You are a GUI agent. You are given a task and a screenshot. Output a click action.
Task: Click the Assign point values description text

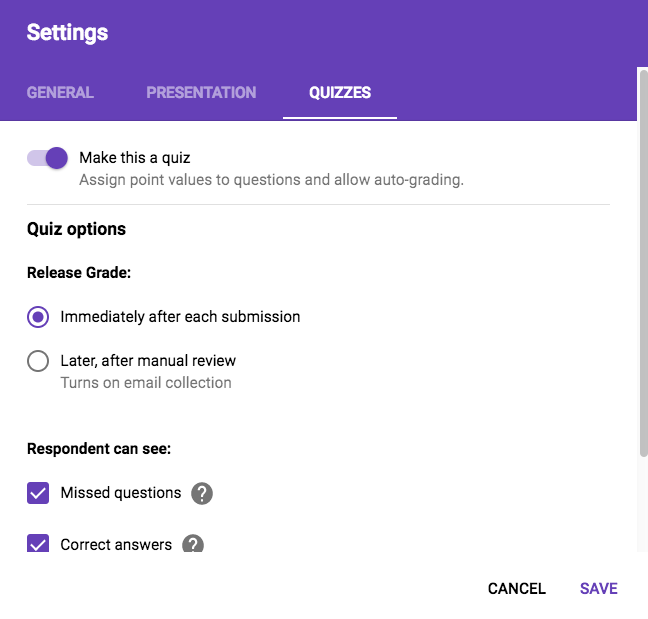(271, 181)
